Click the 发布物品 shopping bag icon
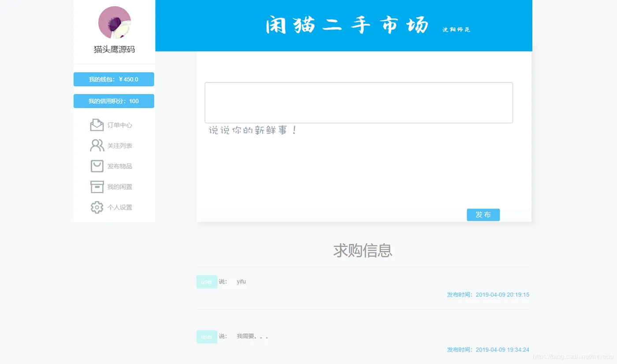Screen dimensions: 617x364 point(97,166)
